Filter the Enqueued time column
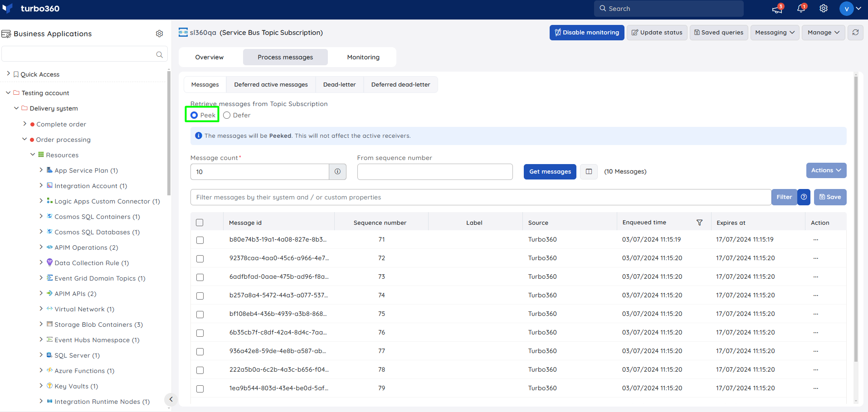Screen dimensions: 868x412 point(699,223)
